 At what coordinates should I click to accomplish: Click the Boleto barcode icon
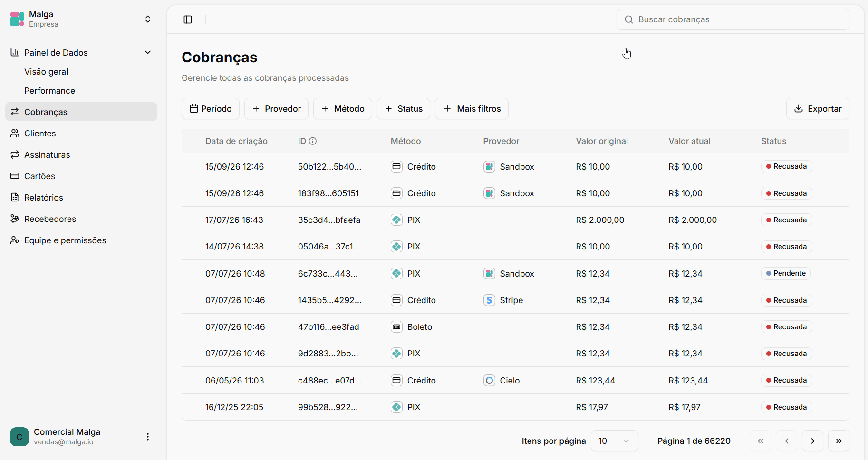(x=396, y=327)
